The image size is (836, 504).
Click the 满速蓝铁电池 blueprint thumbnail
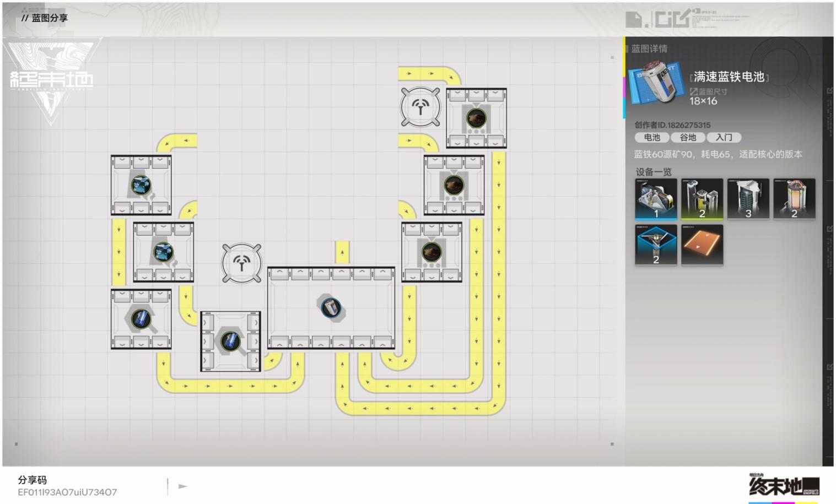coord(654,83)
